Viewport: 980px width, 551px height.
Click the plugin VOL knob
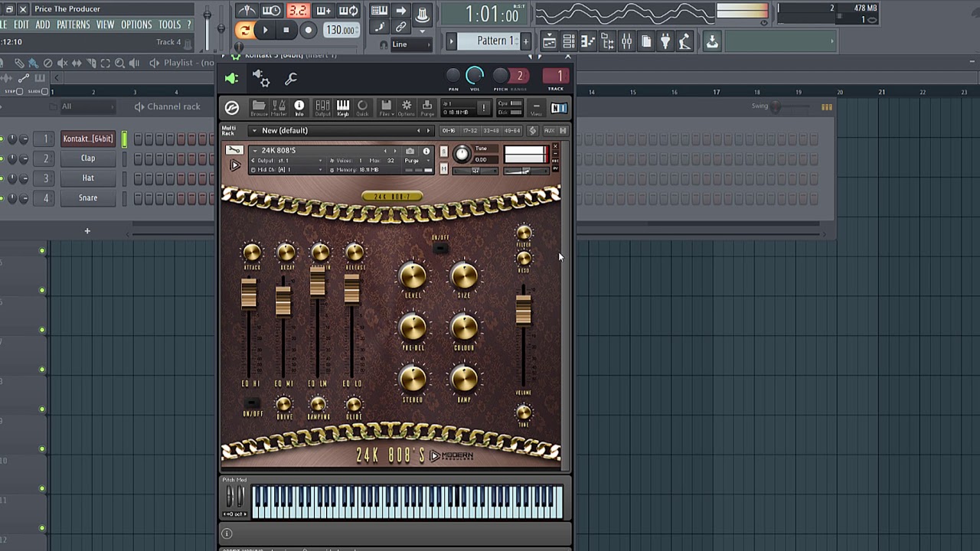pos(475,75)
